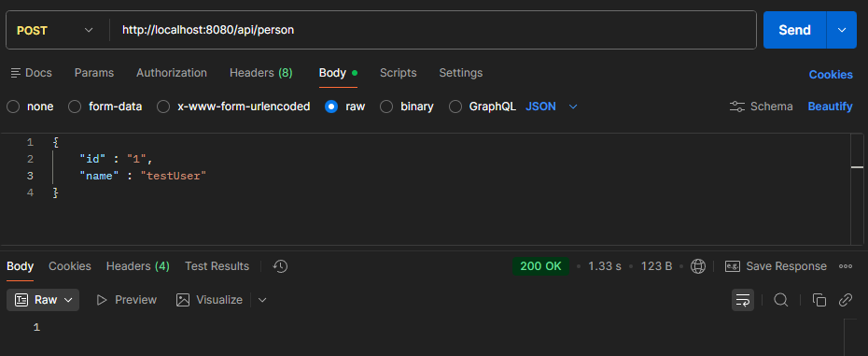Click the Preview button
Screen dimensions: 868x356
pyautogui.click(x=126, y=300)
